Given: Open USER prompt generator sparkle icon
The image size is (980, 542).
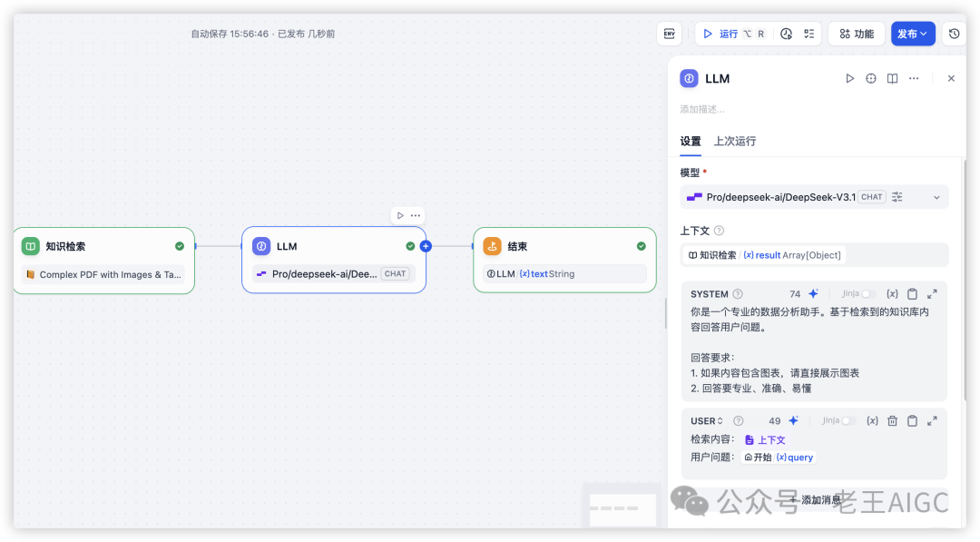Looking at the screenshot, I should (793, 420).
